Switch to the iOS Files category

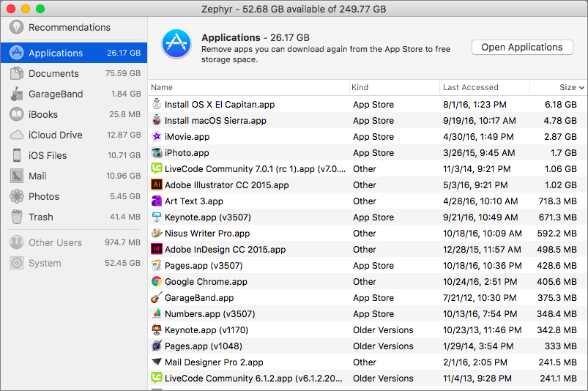click(48, 156)
